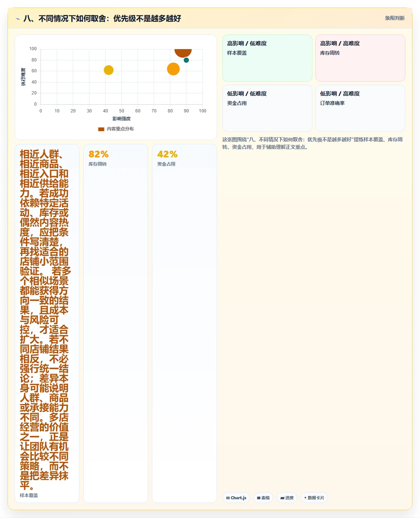
Task: Click the 象限判断 label in header
Action: [394, 18]
